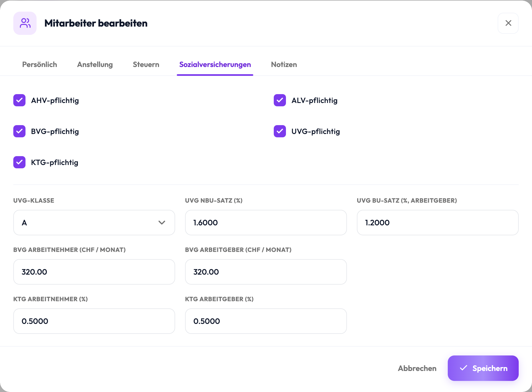
Task: Click the KTG Arbeitnehmer percentage field
Action: coord(94,321)
